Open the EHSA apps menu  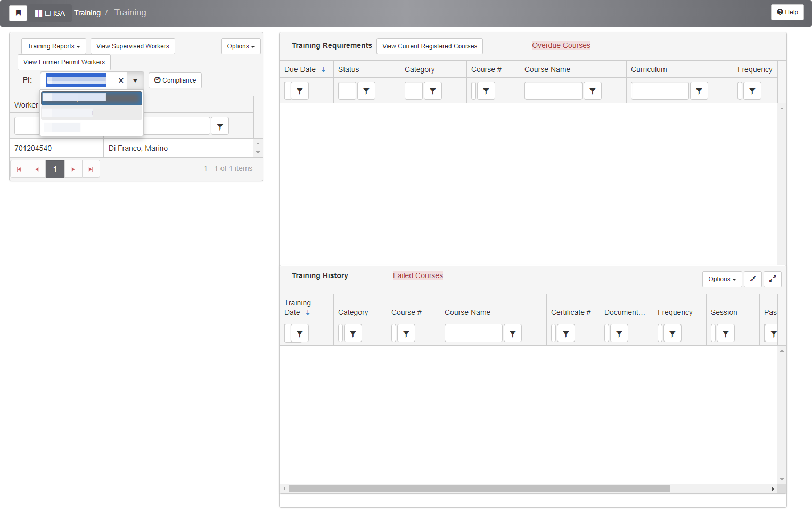pos(50,13)
